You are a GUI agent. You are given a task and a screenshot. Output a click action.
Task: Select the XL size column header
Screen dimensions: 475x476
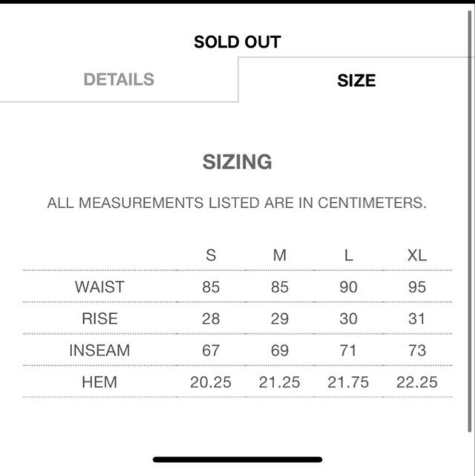pos(417,255)
